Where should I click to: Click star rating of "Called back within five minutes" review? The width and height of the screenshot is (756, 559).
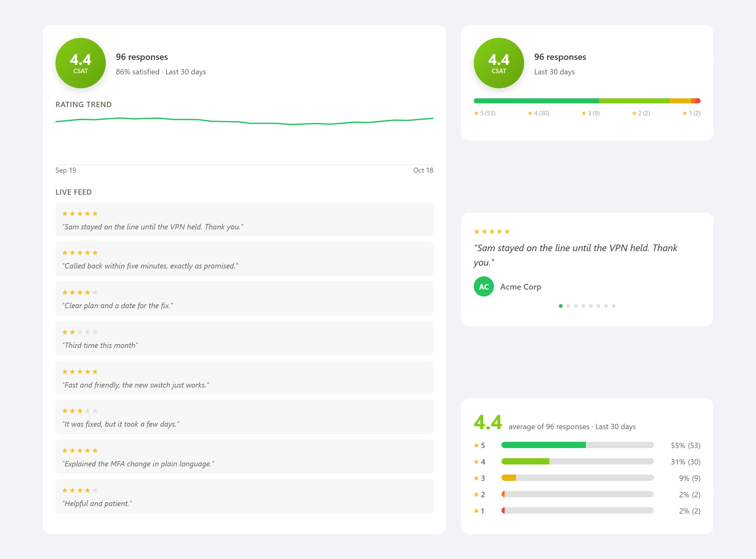click(x=80, y=253)
